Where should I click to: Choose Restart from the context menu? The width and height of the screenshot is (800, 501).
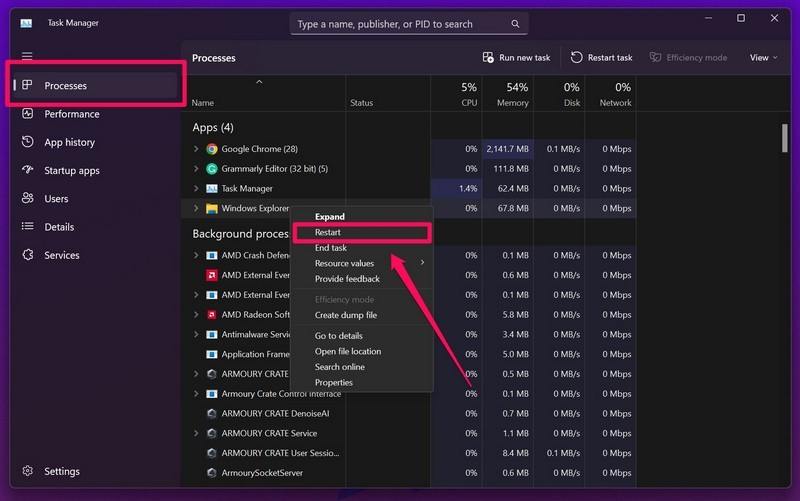[328, 232]
